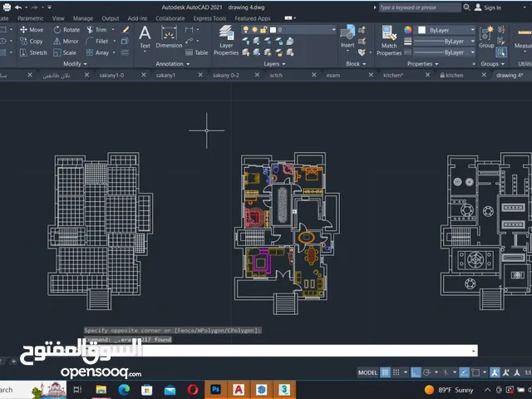Click the Erase pencil icon
Screen dimensions: 532x399
click(126, 30)
